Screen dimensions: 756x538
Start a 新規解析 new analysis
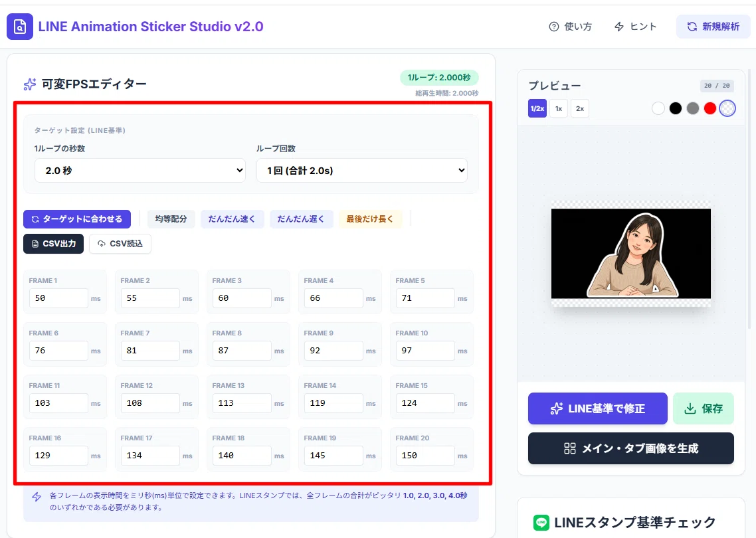tap(713, 27)
